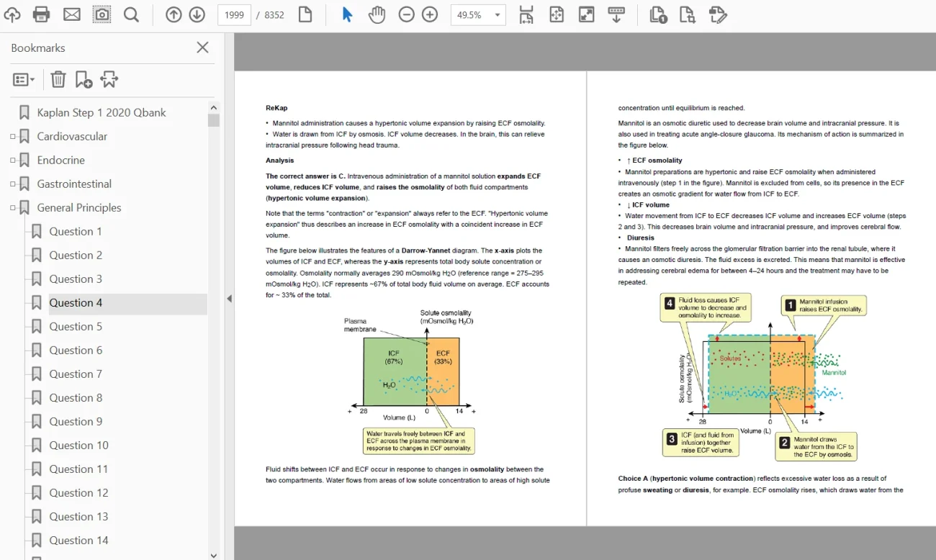Add a new bookmark
Viewport: 936px width, 560px height.
point(84,79)
